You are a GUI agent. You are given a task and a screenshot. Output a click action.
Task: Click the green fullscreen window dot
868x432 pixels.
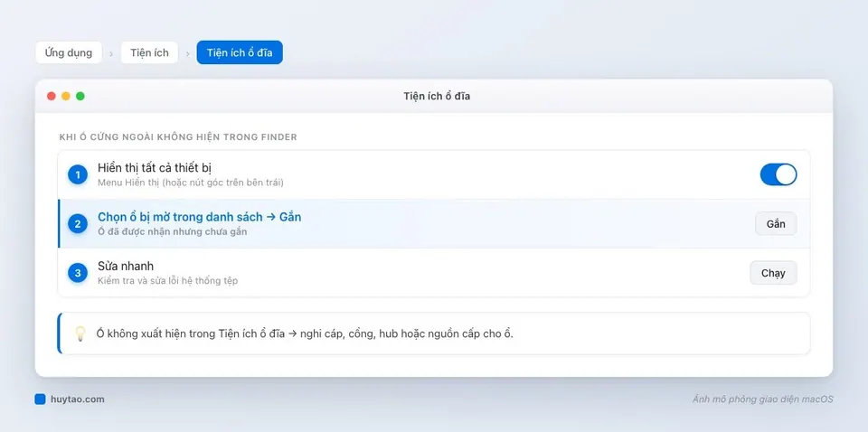80,96
